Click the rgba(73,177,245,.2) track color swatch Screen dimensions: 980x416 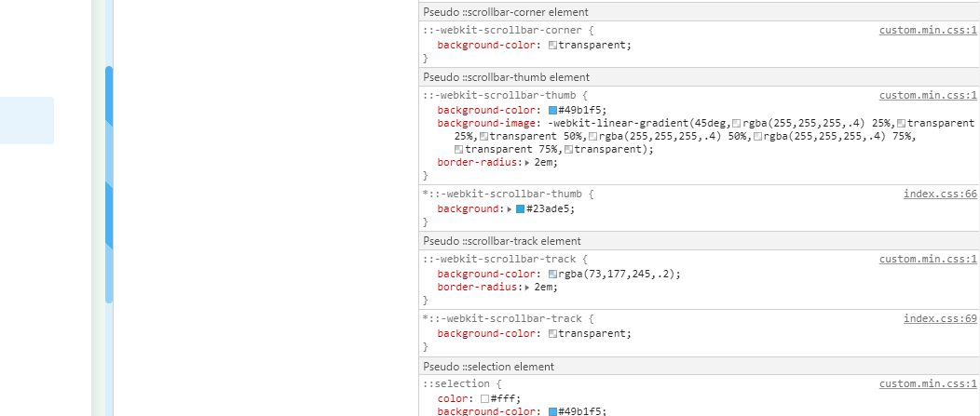[x=552, y=274]
